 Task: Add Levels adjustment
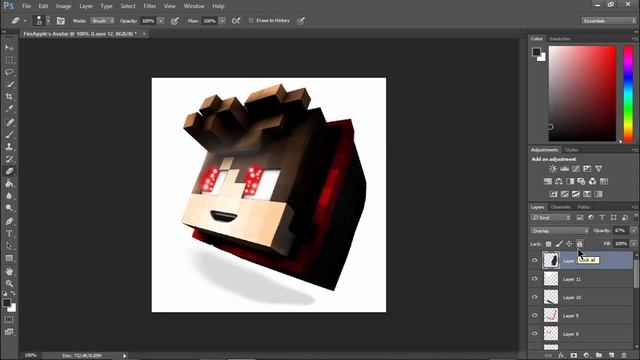pyautogui.click(x=564, y=169)
